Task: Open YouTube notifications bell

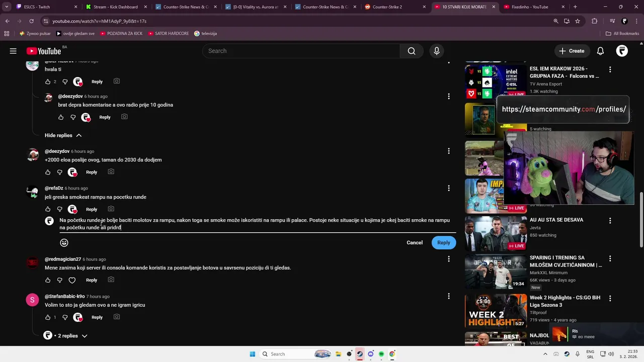Action: coord(600,51)
